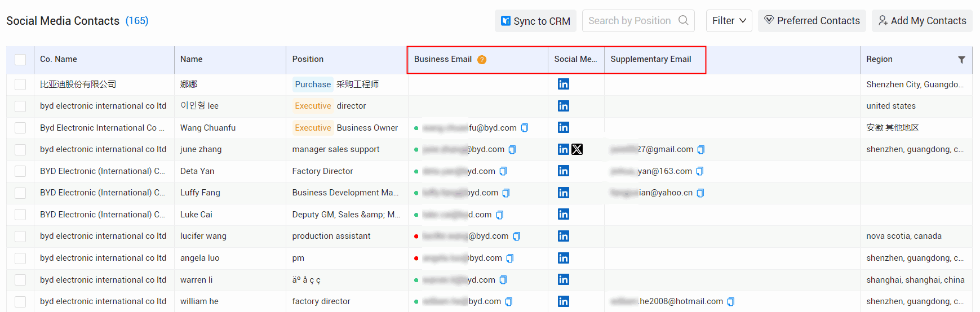Open the Filter dropdown

pos(729,21)
